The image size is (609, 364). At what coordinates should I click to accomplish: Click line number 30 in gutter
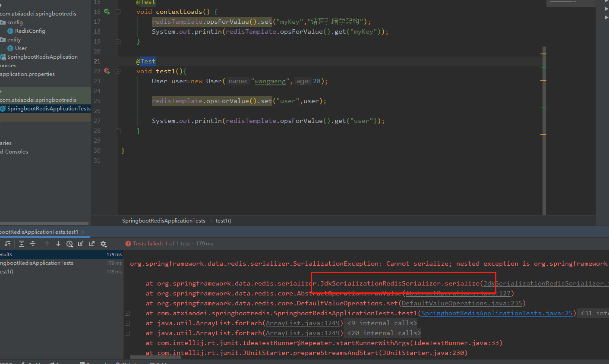97,151
